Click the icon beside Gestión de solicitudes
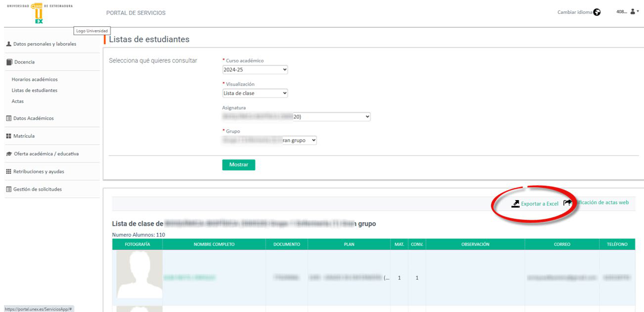644x312 pixels. tap(9, 190)
